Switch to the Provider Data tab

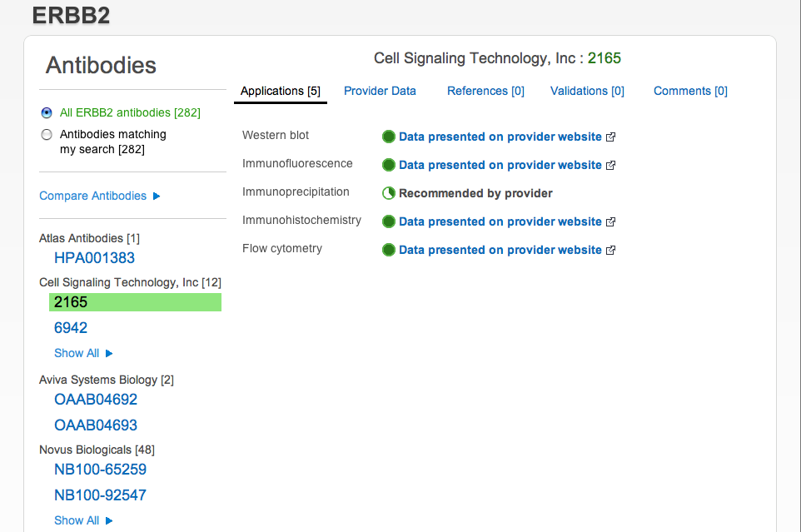[x=380, y=91]
